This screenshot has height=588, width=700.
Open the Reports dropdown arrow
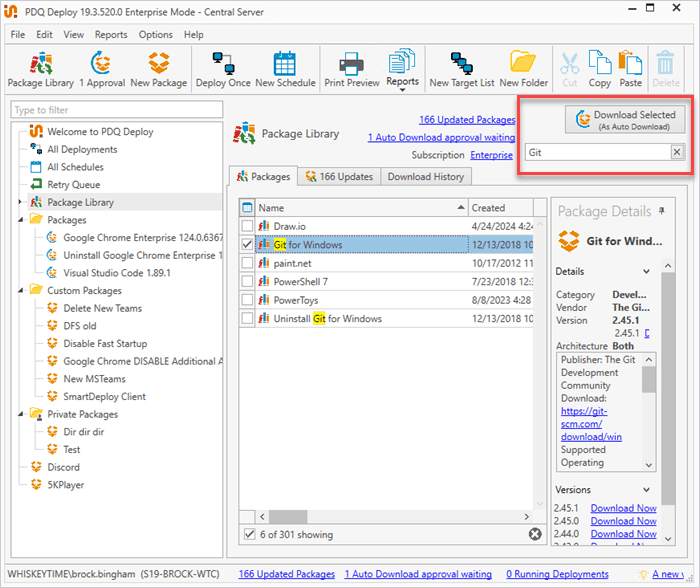point(402,90)
